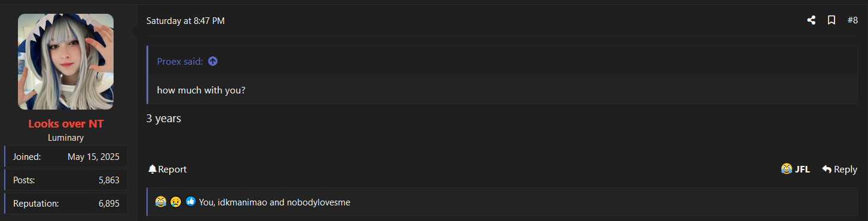868x221 pixels.
Task: Click the Luminary user title
Action: coord(66,138)
